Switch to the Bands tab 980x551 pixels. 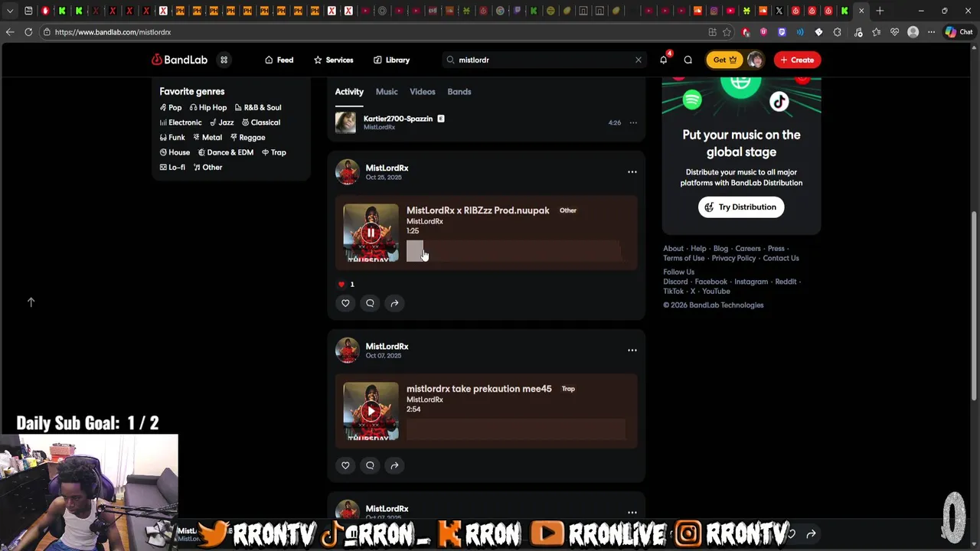click(459, 92)
